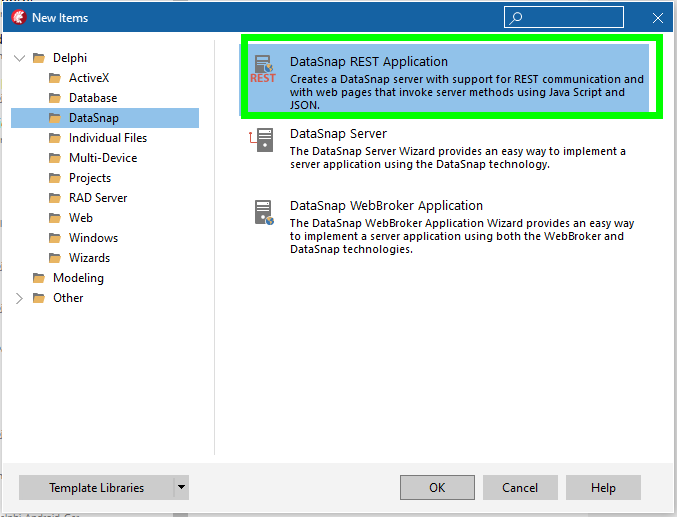The image size is (677, 517).
Task: Click the Web folder icon
Action: point(55,218)
